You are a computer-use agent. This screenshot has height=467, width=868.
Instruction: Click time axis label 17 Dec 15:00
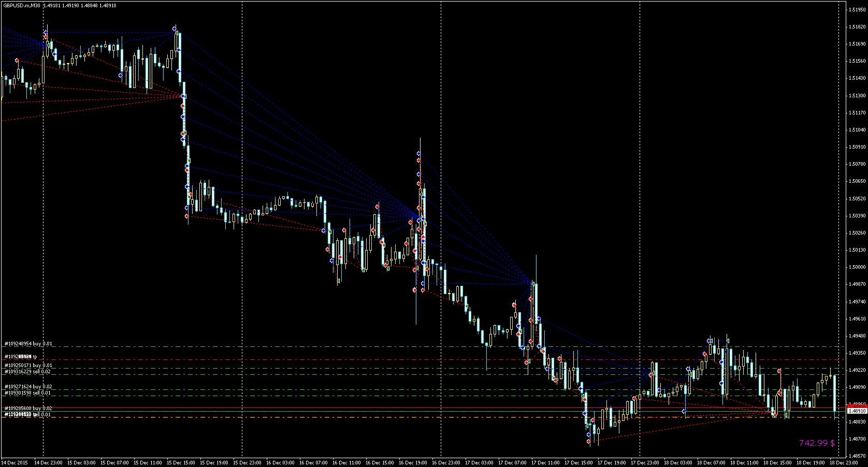click(578, 462)
